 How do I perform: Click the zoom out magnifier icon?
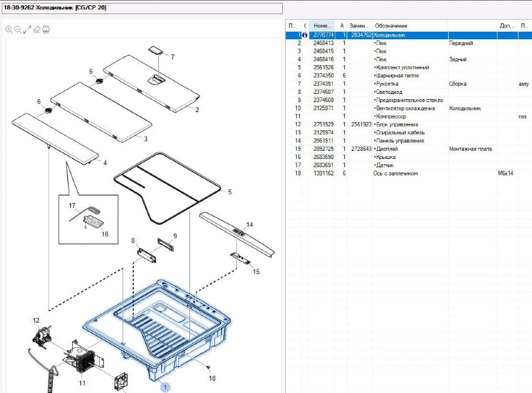18,29
